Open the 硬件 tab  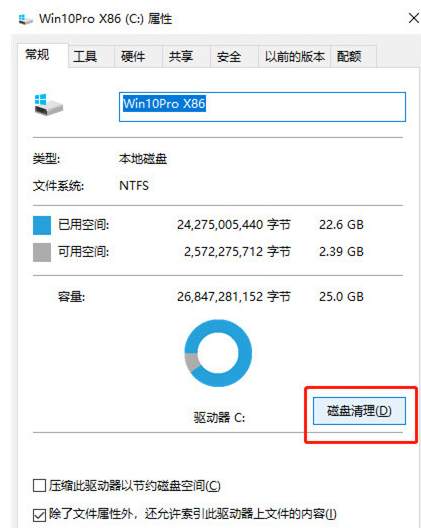click(138, 57)
